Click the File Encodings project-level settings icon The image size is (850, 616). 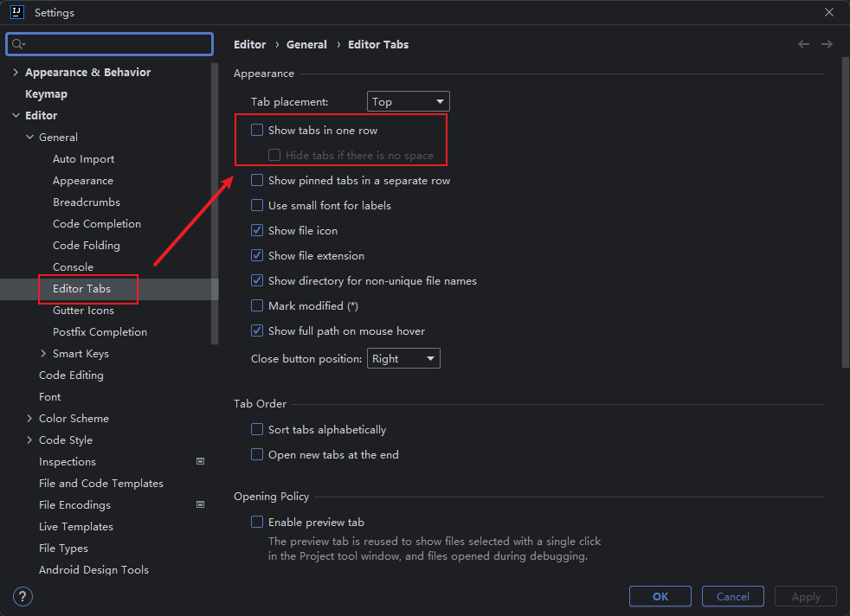pos(200,504)
